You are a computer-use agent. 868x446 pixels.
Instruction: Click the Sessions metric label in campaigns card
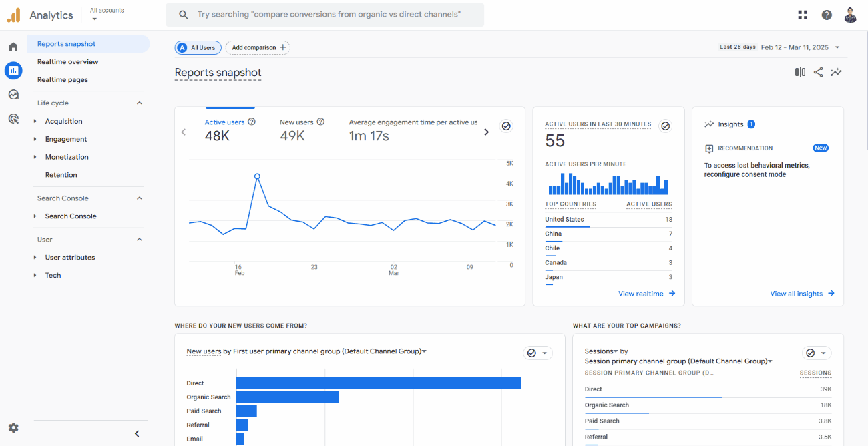pyautogui.click(x=600, y=351)
